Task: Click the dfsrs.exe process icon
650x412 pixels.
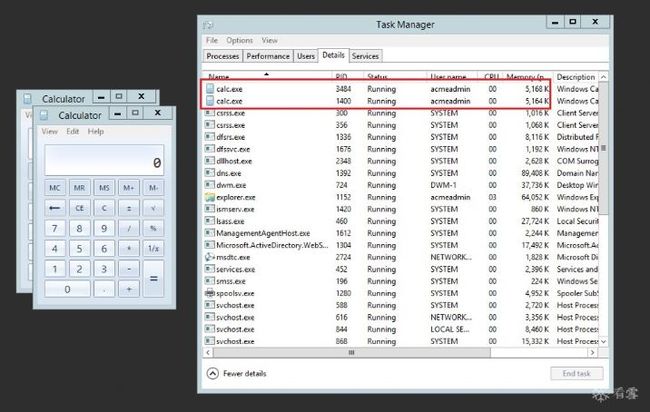Action: [x=210, y=137]
